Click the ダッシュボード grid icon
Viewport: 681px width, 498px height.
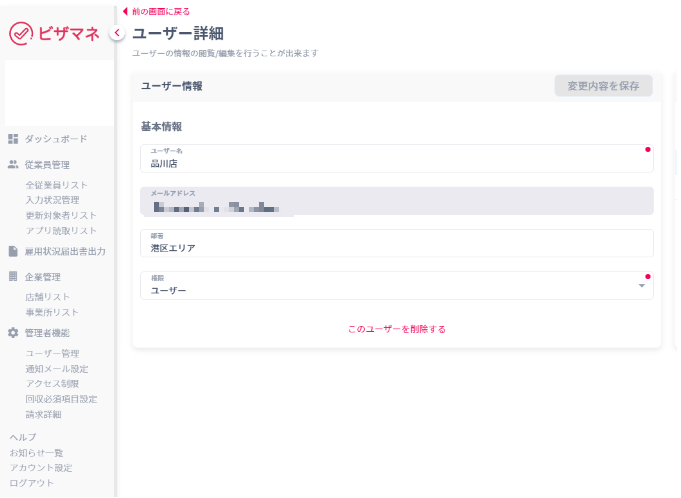(13, 139)
